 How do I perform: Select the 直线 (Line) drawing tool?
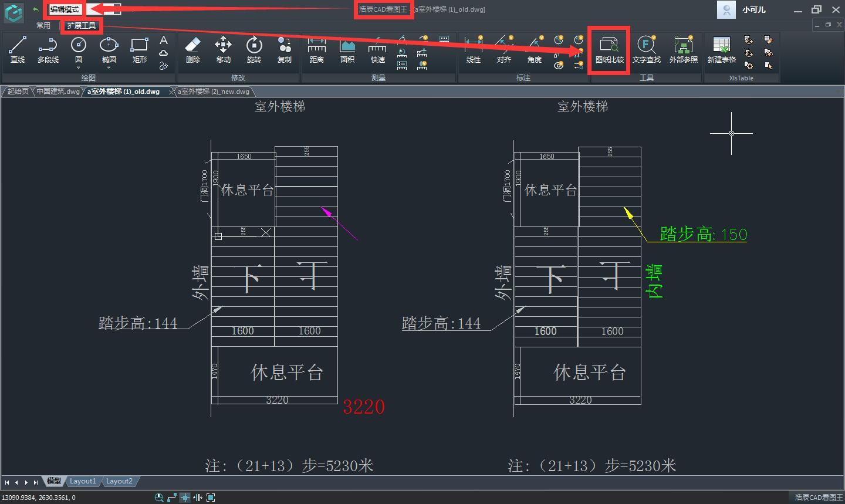(x=18, y=49)
